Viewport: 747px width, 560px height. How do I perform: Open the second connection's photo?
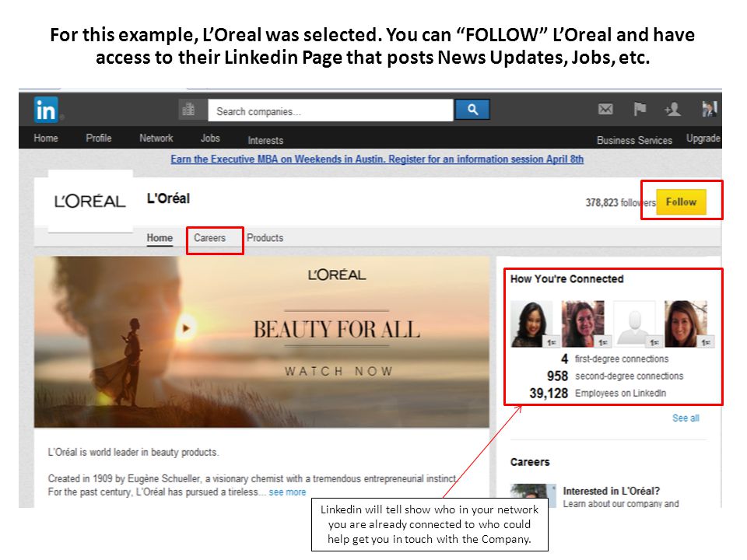(x=583, y=324)
